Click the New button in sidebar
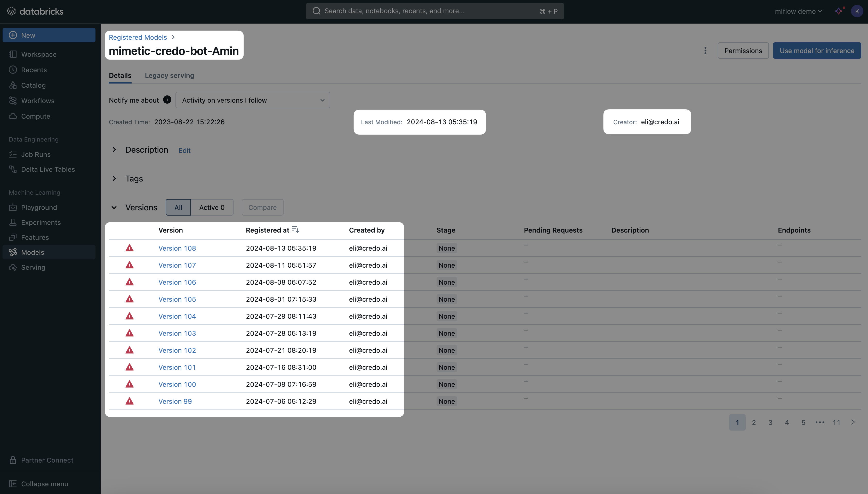 pos(49,35)
